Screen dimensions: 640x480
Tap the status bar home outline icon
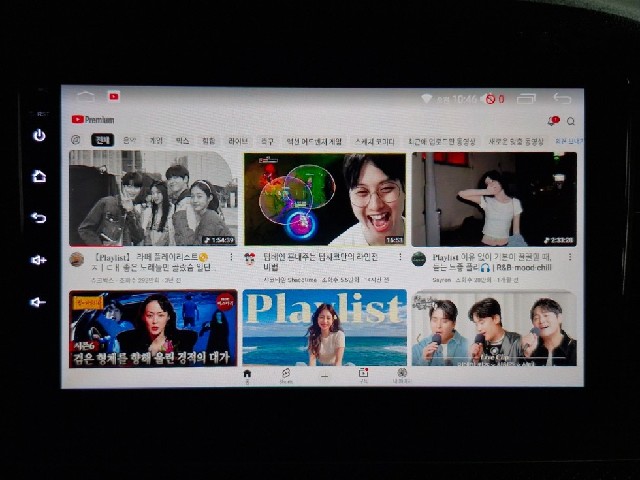[86, 97]
